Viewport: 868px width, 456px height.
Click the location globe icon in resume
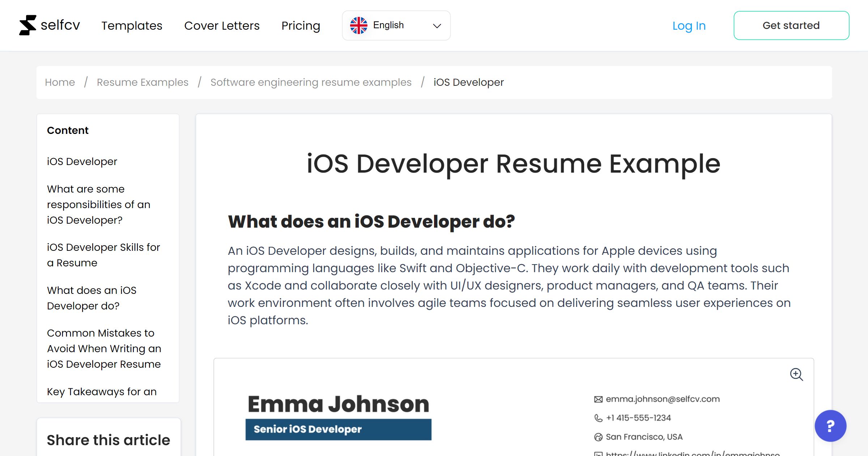[598, 437]
